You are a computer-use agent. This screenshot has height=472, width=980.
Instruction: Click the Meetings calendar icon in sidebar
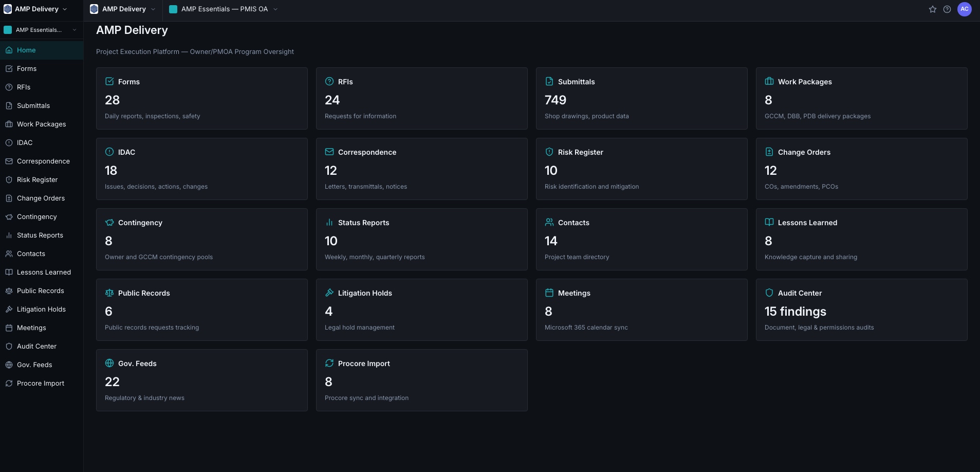click(9, 328)
